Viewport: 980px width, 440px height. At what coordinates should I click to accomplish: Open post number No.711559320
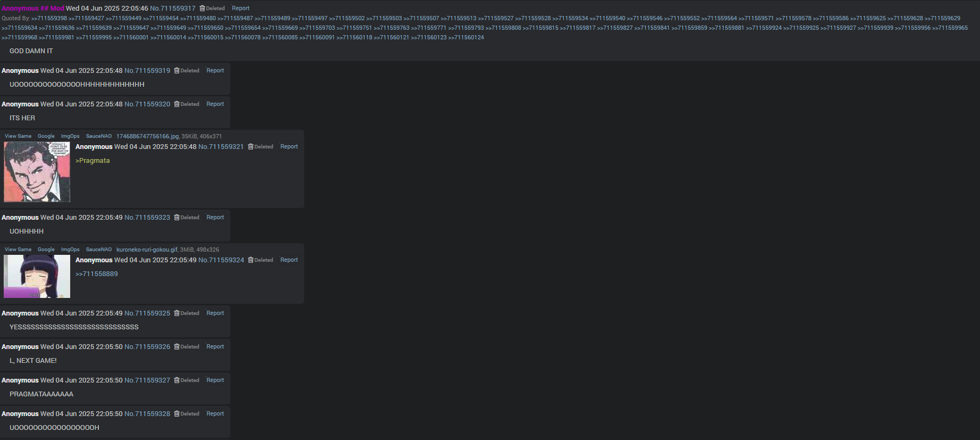pyautogui.click(x=147, y=104)
